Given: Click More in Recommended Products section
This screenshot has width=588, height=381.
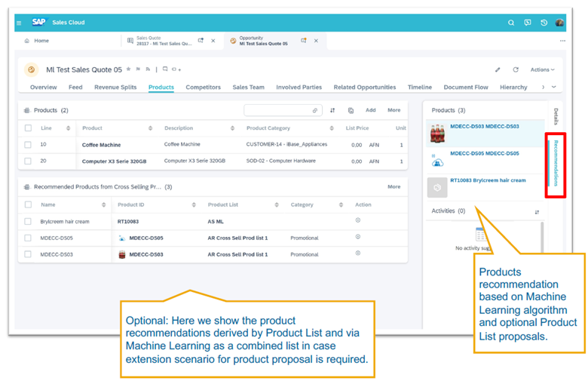Looking at the screenshot, I should (394, 186).
